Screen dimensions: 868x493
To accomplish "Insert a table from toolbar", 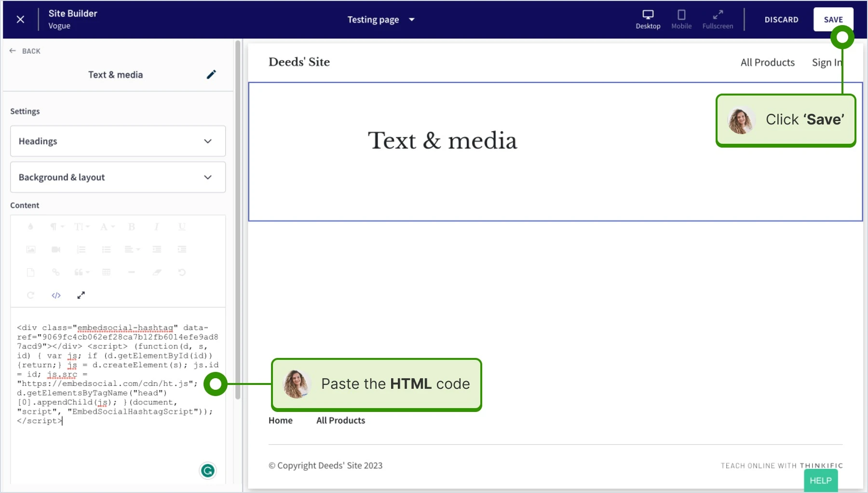I will pyautogui.click(x=107, y=273).
